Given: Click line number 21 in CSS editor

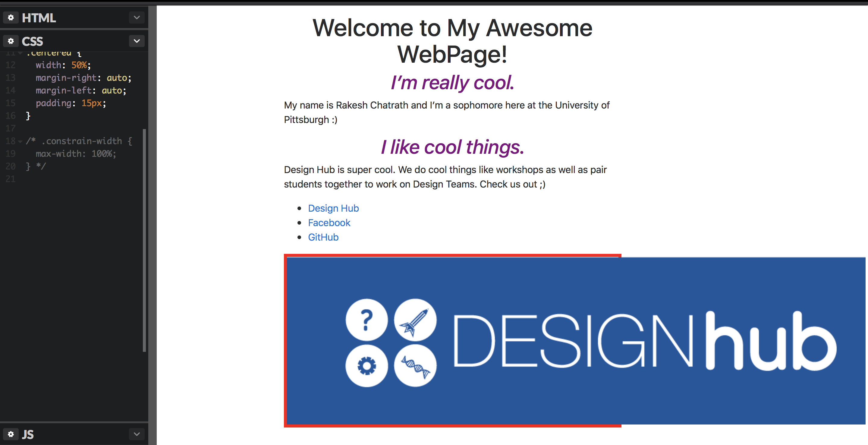Looking at the screenshot, I should (x=11, y=179).
